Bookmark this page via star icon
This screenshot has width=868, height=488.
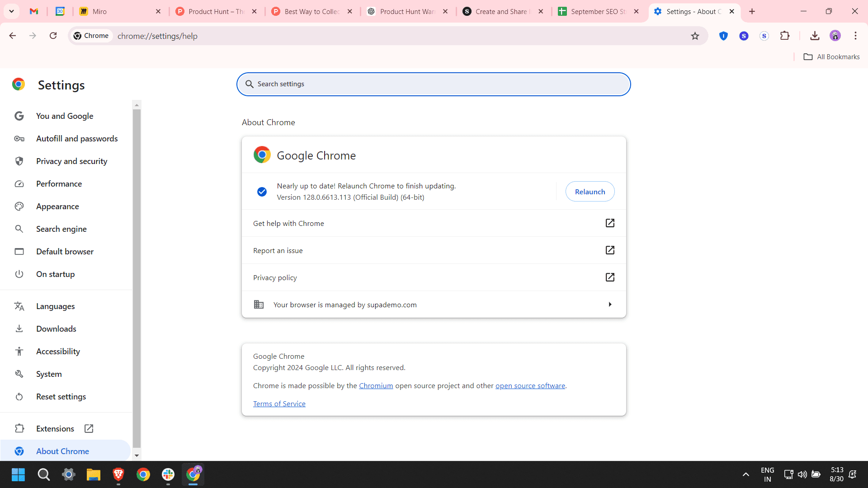pos(695,36)
